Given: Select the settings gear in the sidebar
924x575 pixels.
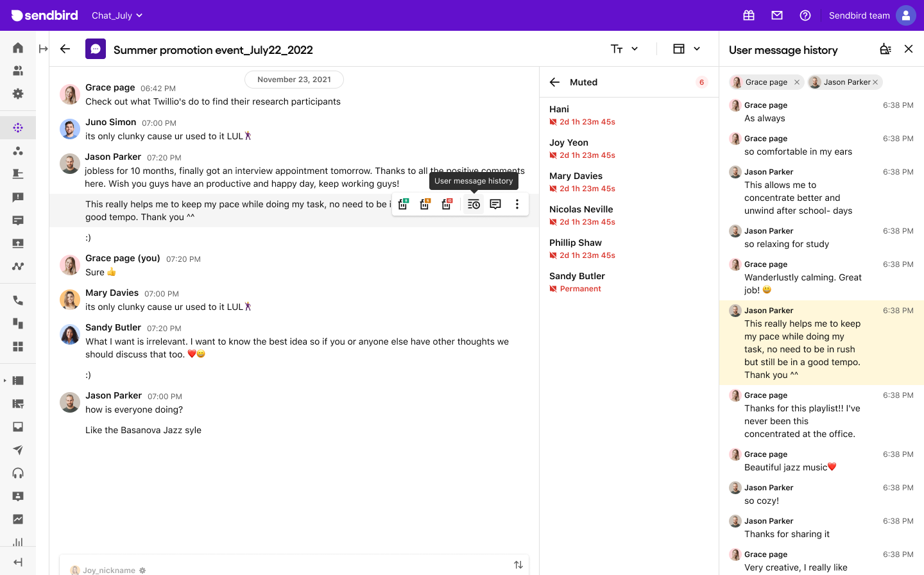Looking at the screenshot, I should [x=18, y=94].
